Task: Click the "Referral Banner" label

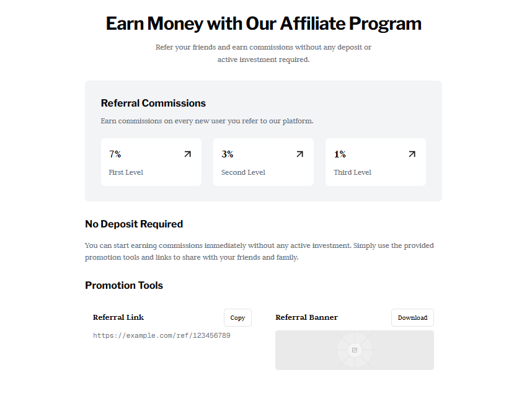Action: click(x=306, y=317)
